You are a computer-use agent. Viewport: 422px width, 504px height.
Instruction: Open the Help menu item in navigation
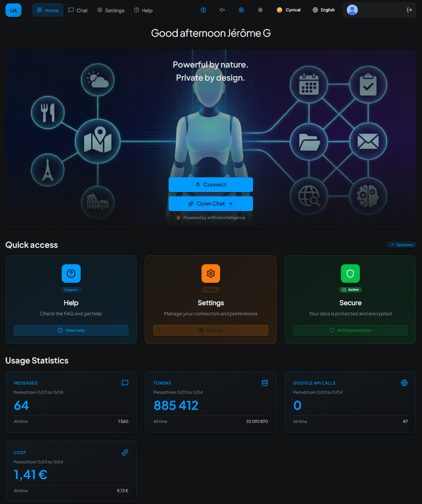pos(143,10)
